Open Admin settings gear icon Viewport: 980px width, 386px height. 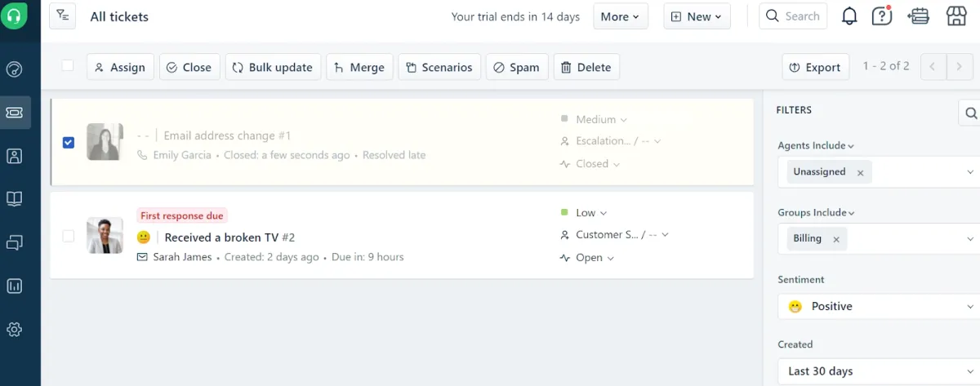14,330
